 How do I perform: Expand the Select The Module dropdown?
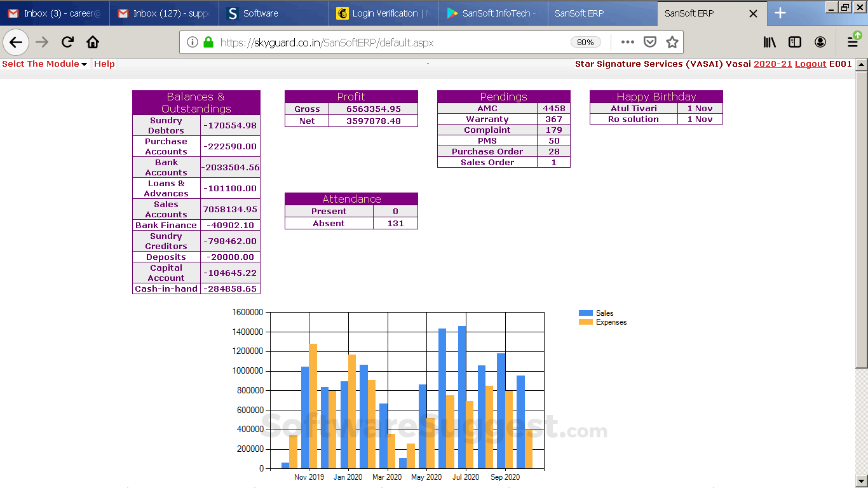click(x=44, y=64)
